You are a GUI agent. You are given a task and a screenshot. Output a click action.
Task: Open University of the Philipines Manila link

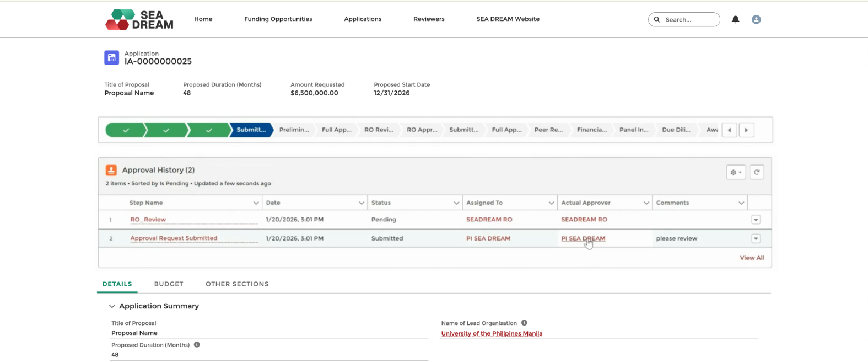(492, 334)
